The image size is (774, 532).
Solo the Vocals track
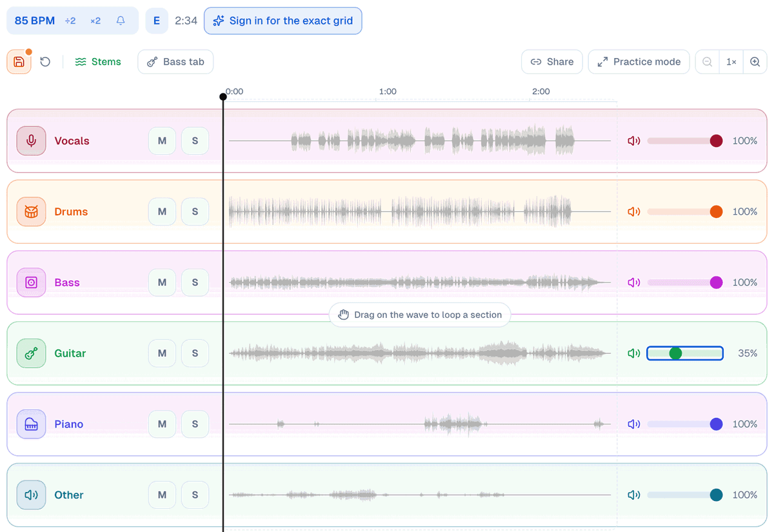tap(195, 141)
